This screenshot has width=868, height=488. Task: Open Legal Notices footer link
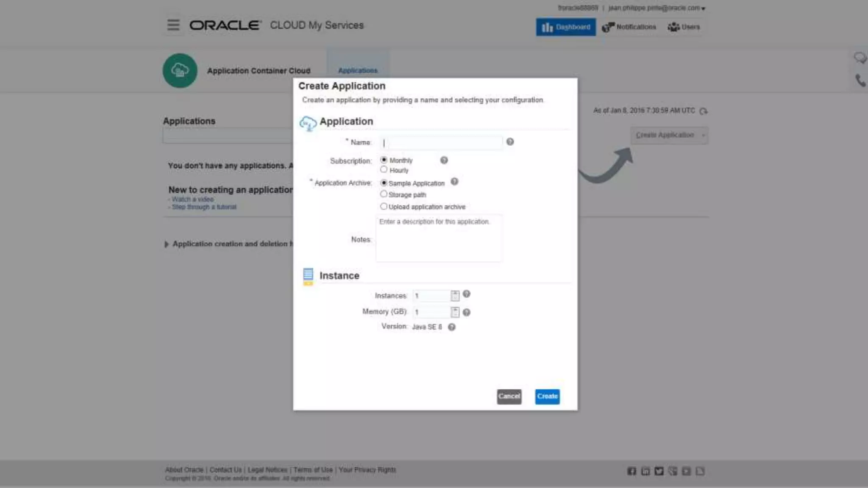coord(267,470)
